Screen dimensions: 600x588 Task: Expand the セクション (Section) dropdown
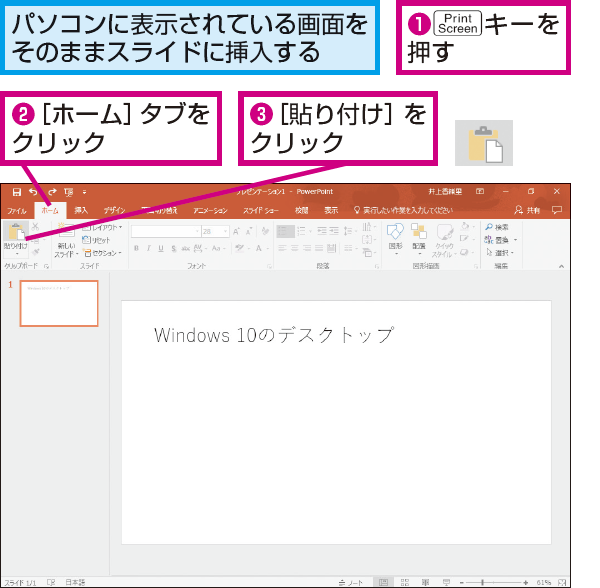pyautogui.click(x=103, y=253)
